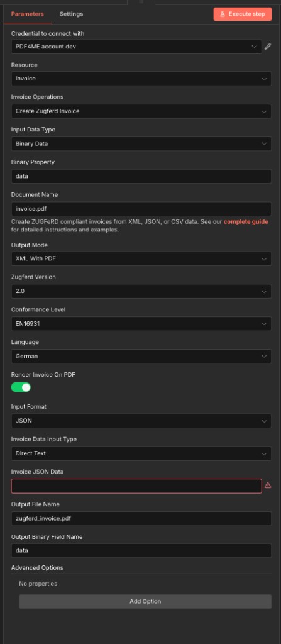Open the Output Mode dropdown

coord(141,258)
